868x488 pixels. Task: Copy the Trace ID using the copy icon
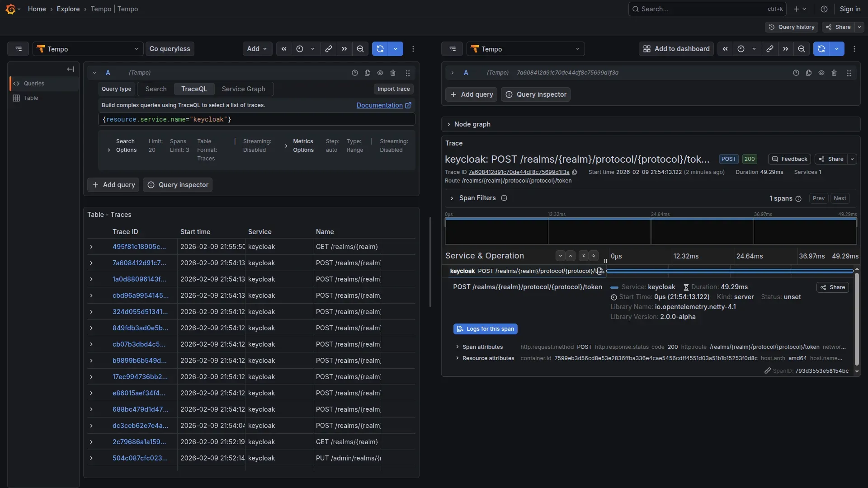pyautogui.click(x=575, y=172)
